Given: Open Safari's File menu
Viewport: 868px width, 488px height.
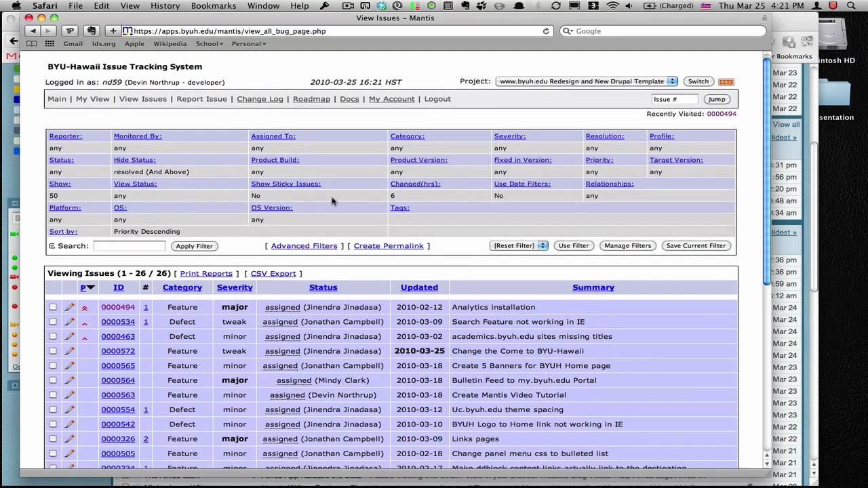Looking at the screenshot, I should (75, 6).
